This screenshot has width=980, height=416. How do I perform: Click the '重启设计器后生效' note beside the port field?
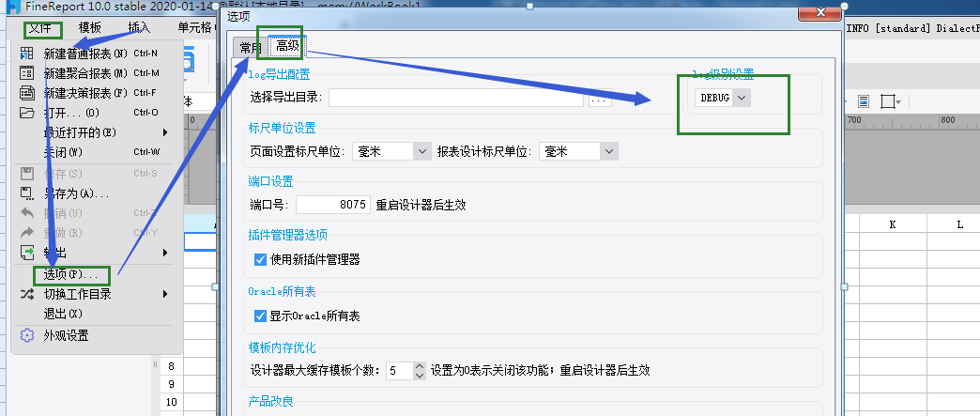(421, 206)
